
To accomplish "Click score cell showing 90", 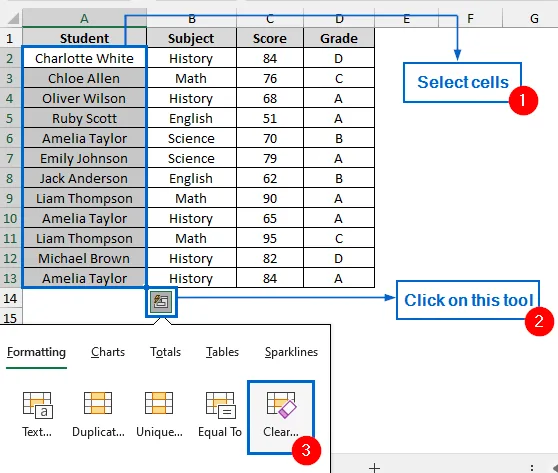I will click(x=270, y=198).
